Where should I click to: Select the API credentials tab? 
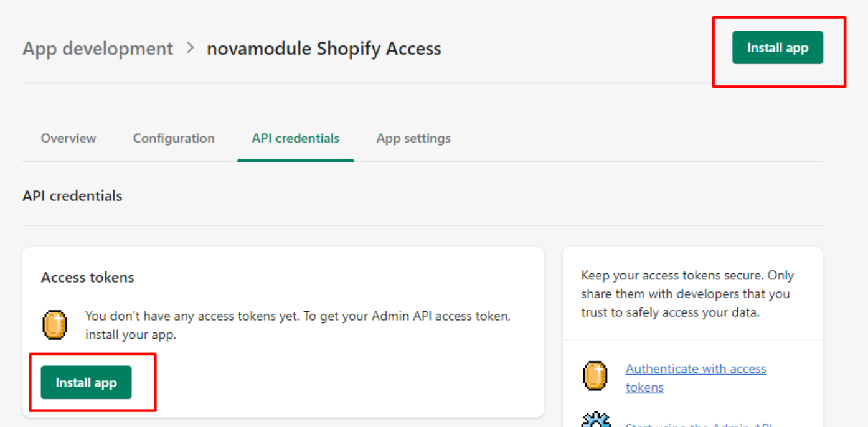(x=296, y=138)
